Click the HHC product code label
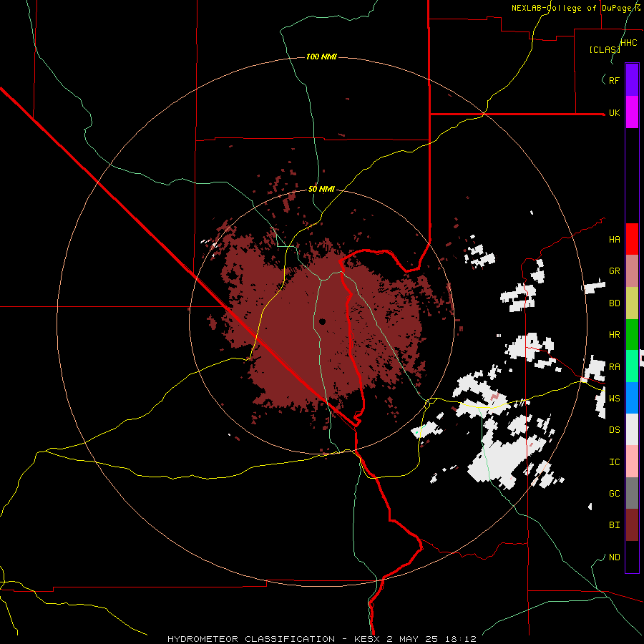This screenshot has height=644, width=644. coord(629,43)
